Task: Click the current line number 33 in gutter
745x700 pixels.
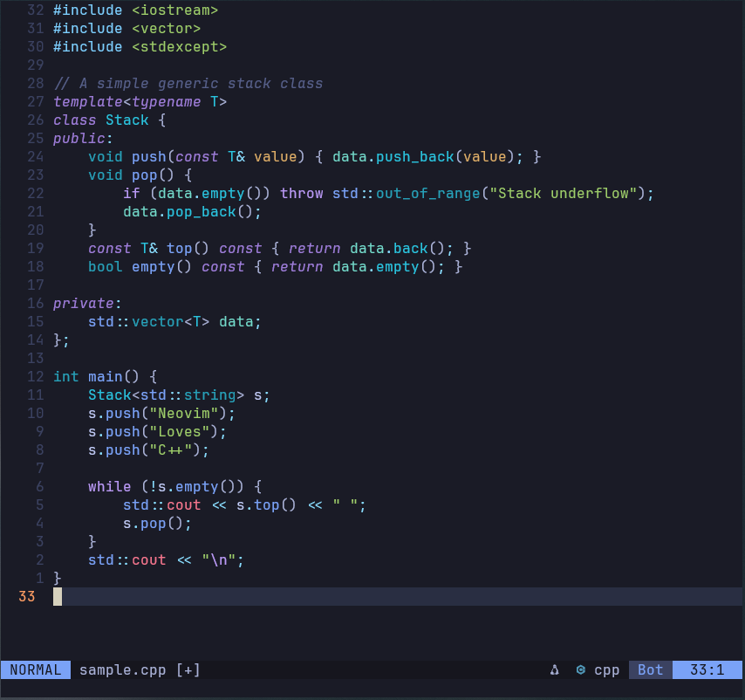Action: click(26, 597)
